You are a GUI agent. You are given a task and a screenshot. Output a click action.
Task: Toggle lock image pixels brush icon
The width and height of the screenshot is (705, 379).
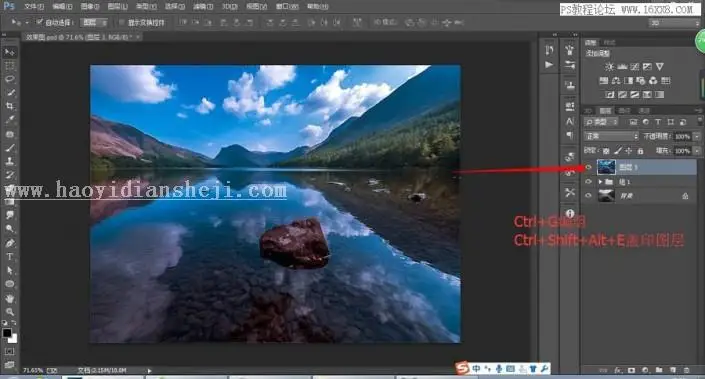[x=618, y=151]
